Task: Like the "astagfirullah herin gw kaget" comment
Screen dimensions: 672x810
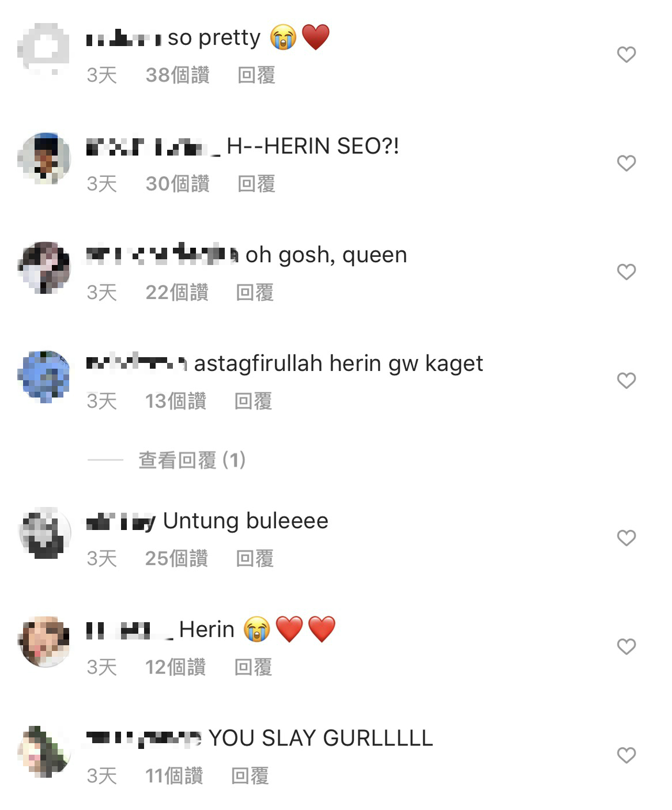Action: click(x=626, y=381)
